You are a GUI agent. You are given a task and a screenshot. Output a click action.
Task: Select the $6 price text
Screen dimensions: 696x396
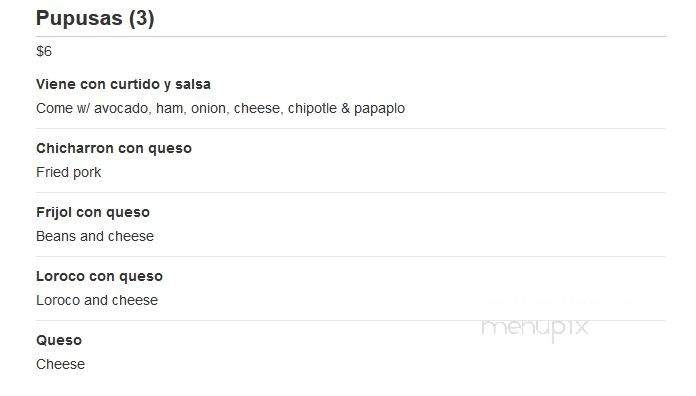(44, 51)
